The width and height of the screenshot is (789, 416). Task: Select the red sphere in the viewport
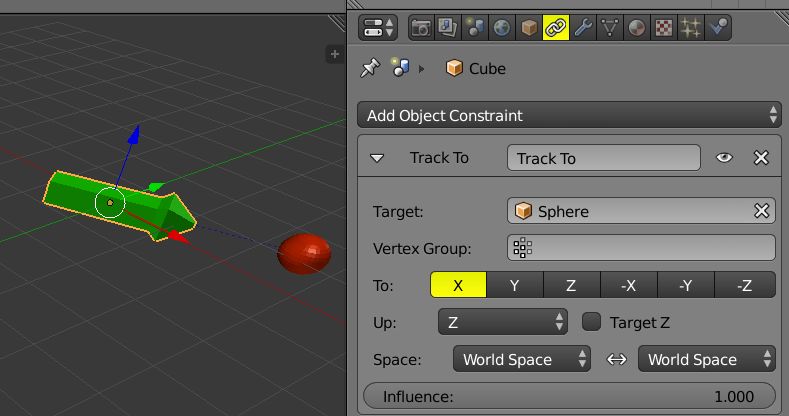pos(304,254)
